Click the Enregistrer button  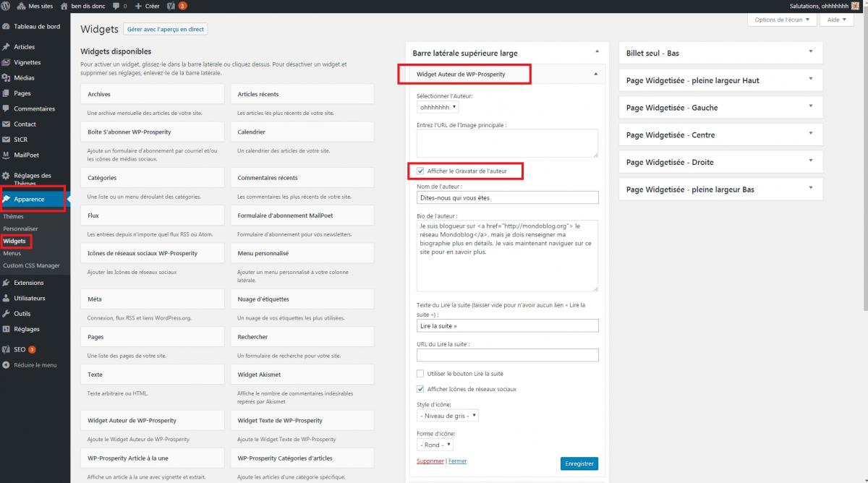tap(579, 463)
